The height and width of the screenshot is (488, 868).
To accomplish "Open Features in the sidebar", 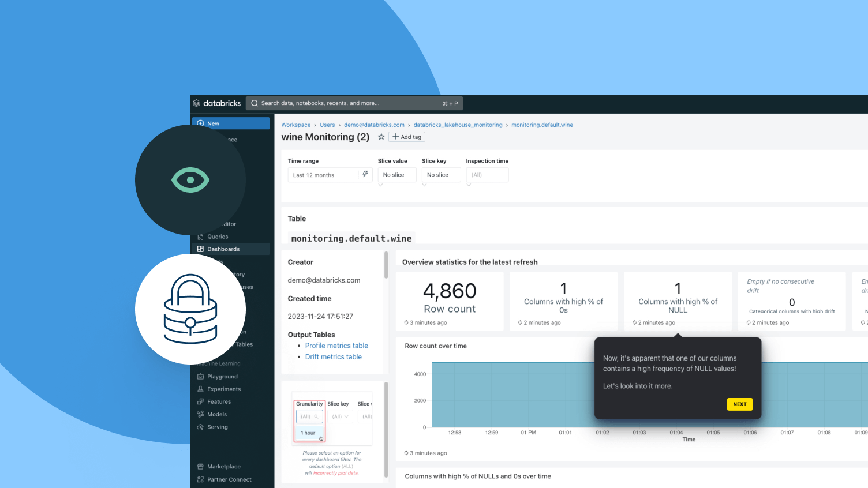I will pyautogui.click(x=219, y=402).
